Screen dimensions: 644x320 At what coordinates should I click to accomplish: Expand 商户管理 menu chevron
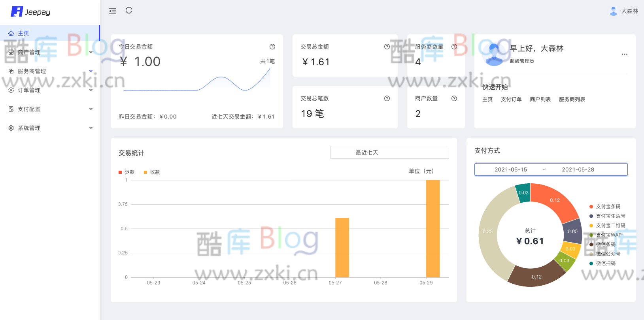(x=91, y=52)
